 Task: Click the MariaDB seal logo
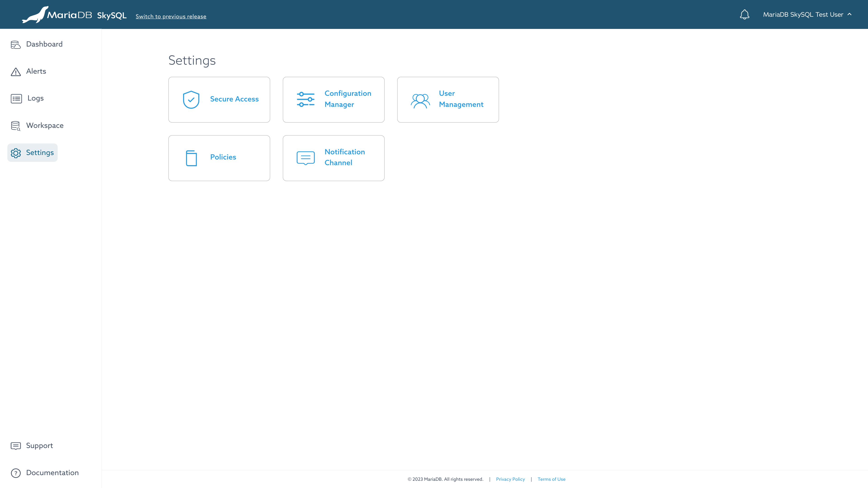coord(35,15)
